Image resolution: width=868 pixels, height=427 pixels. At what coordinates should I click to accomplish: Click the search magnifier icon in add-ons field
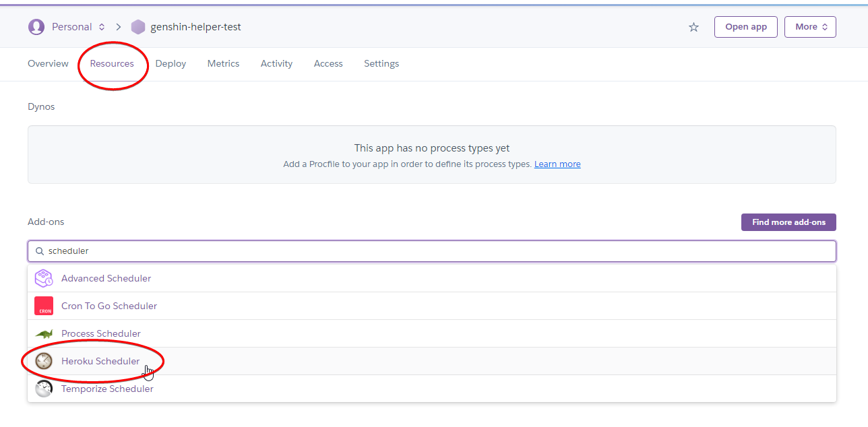(40, 251)
